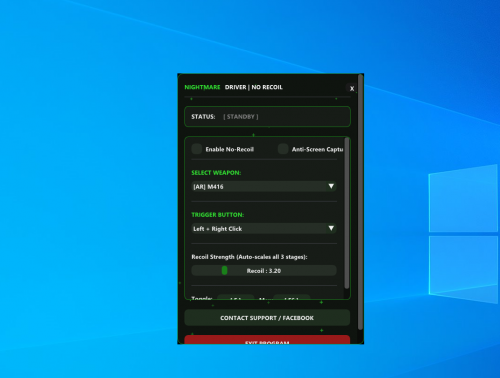The image size is (500, 378).
Task: Click the arrow on Left + Right Click dropdown
Action: click(331, 228)
